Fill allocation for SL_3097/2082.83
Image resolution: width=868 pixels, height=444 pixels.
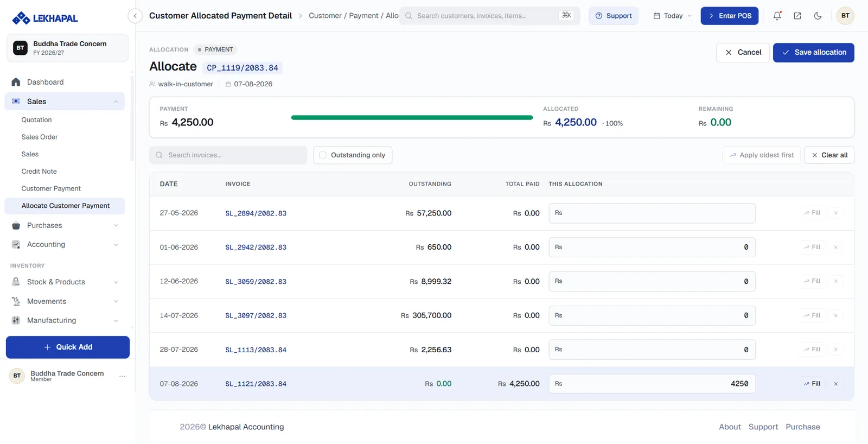tap(812, 315)
